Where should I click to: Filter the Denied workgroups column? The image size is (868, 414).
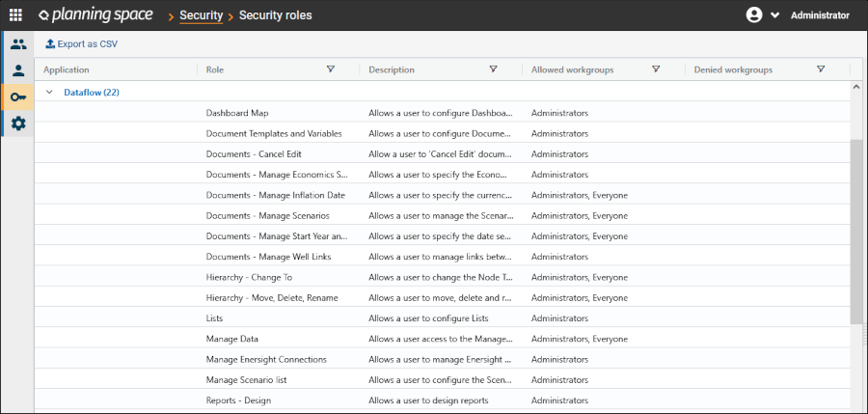pos(821,69)
